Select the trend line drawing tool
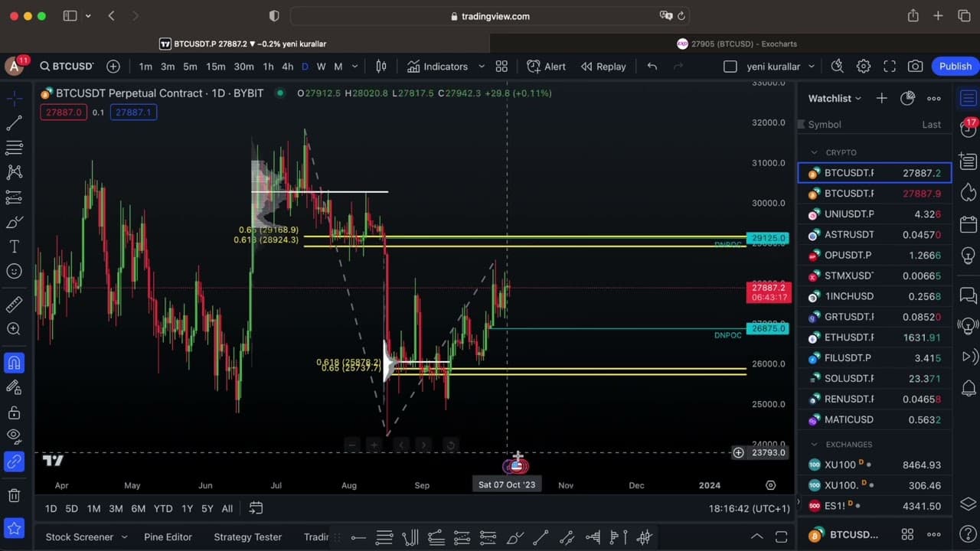The width and height of the screenshot is (980, 551). (14, 122)
